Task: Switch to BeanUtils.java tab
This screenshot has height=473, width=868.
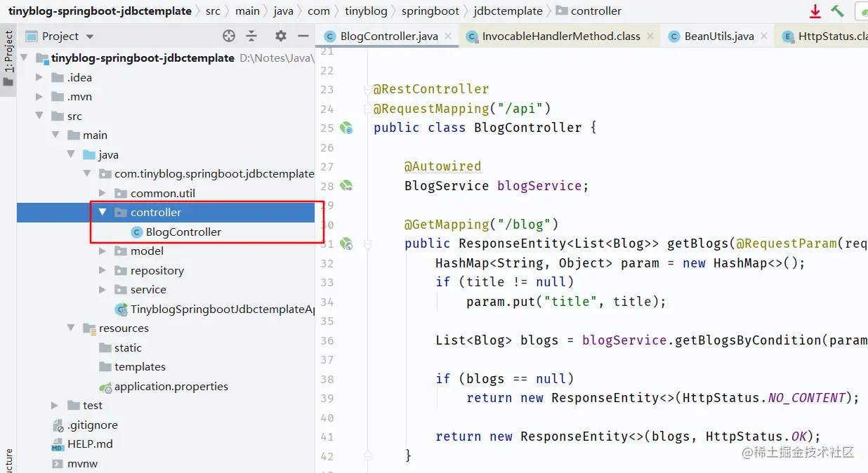Action: (718, 36)
